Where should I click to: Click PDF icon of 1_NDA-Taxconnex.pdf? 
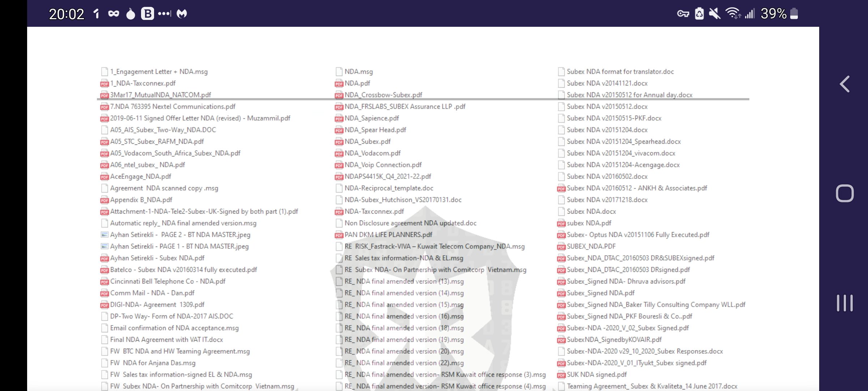tap(105, 84)
